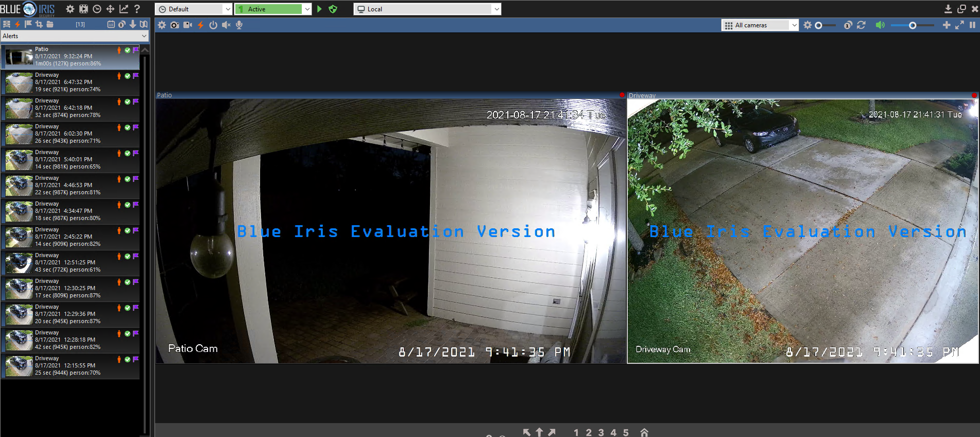980x437 pixels.
Task: Click the downward arrow in clips toolbar
Action: [133, 24]
